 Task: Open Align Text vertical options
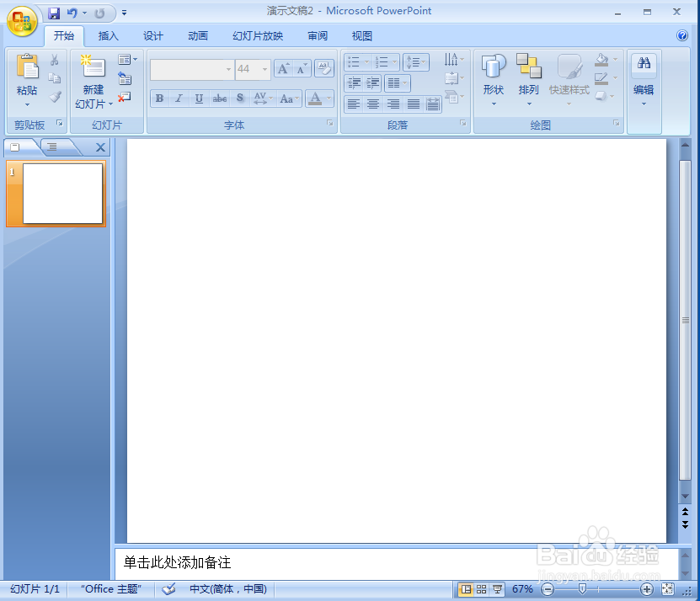tap(454, 78)
